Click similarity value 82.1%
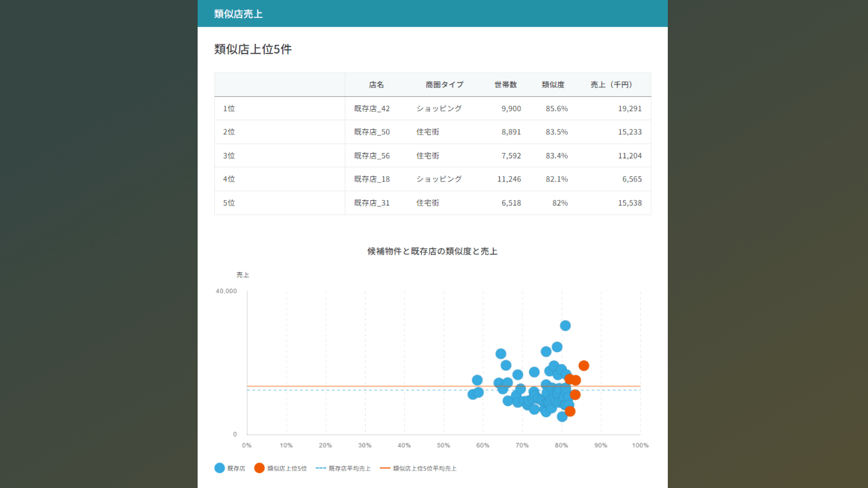868x488 pixels. tap(557, 179)
